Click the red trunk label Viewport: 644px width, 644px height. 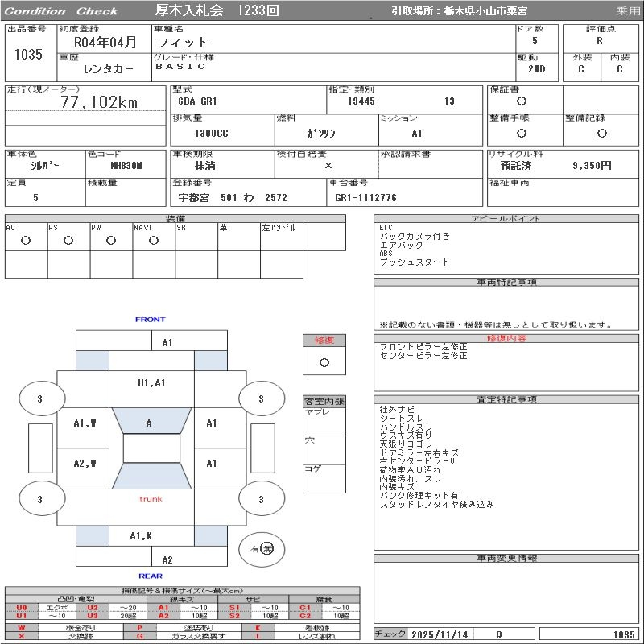tap(151, 499)
